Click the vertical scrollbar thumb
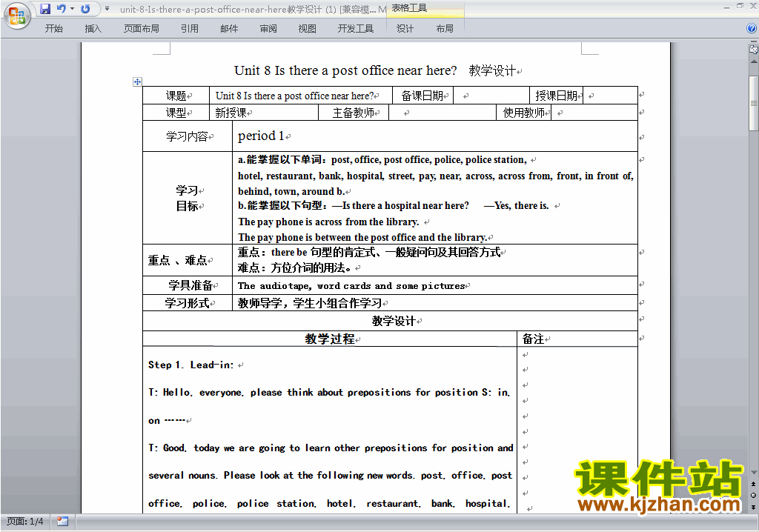The height and width of the screenshot is (532, 759). [x=753, y=103]
